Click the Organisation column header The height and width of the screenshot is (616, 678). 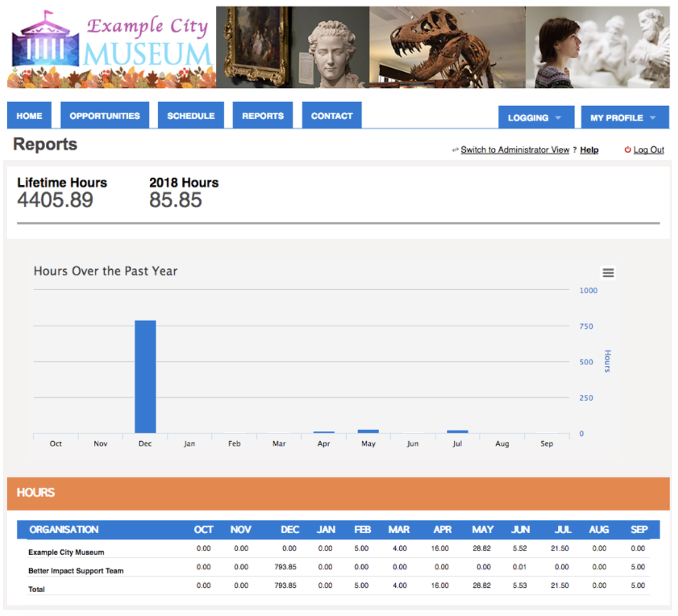(x=63, y=530)
